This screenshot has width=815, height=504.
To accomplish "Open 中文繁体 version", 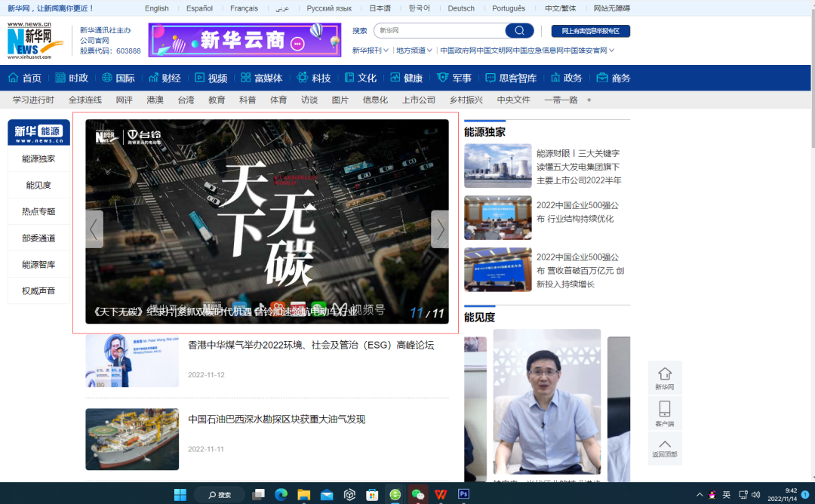I will [x=560, y=8].
